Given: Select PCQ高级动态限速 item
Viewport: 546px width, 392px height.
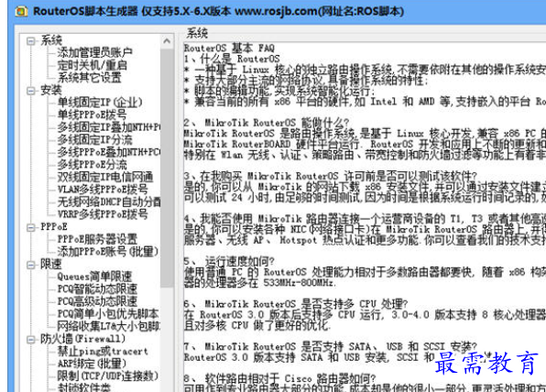Looking at the screenshot, I should point(97,301).
